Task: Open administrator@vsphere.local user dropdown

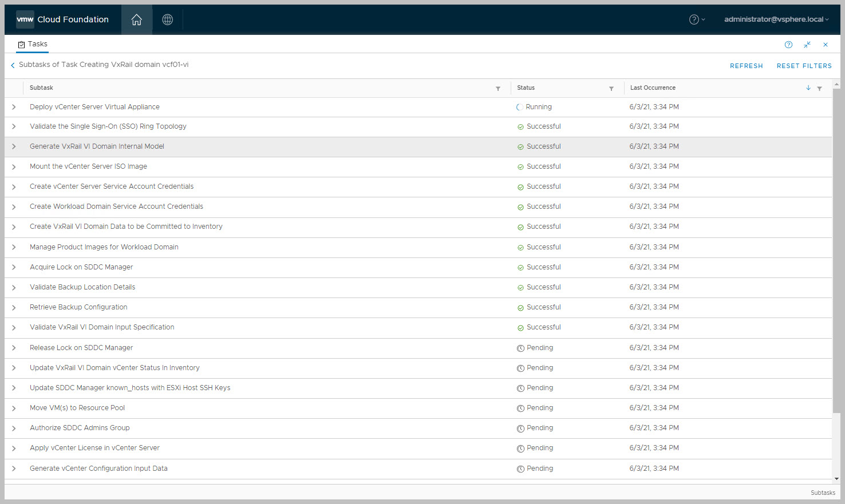Action: (776, 19)
